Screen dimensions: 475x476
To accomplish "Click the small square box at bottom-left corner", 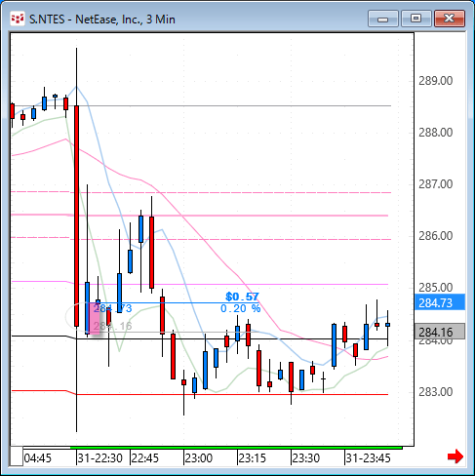I will [x=17, y=456].
